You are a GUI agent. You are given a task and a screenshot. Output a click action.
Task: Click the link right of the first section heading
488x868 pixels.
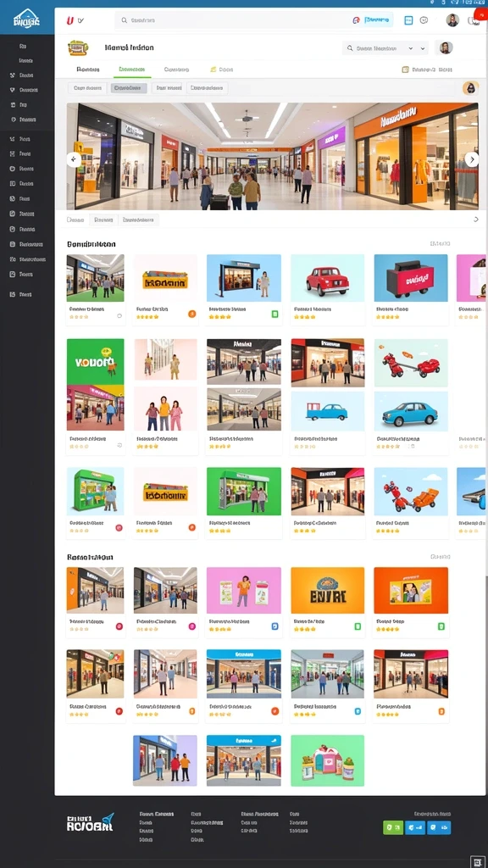pyautogui.click(x=440, y=243)
